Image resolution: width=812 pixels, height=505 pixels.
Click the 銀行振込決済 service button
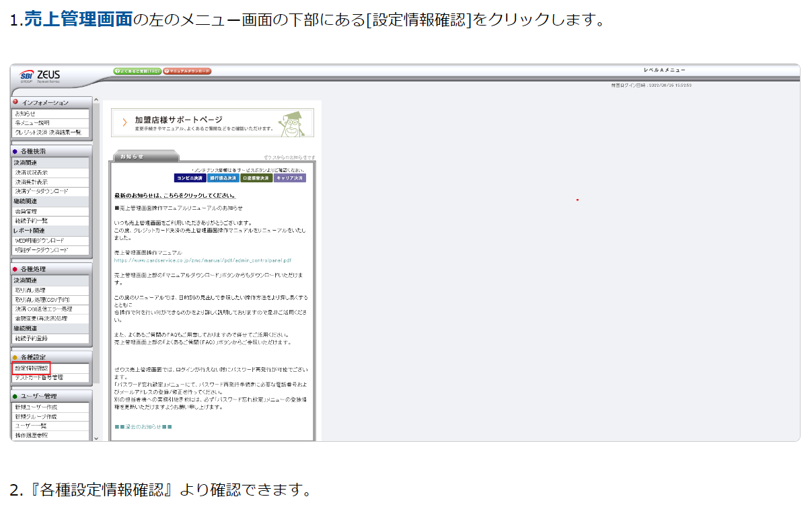point(223,178)
